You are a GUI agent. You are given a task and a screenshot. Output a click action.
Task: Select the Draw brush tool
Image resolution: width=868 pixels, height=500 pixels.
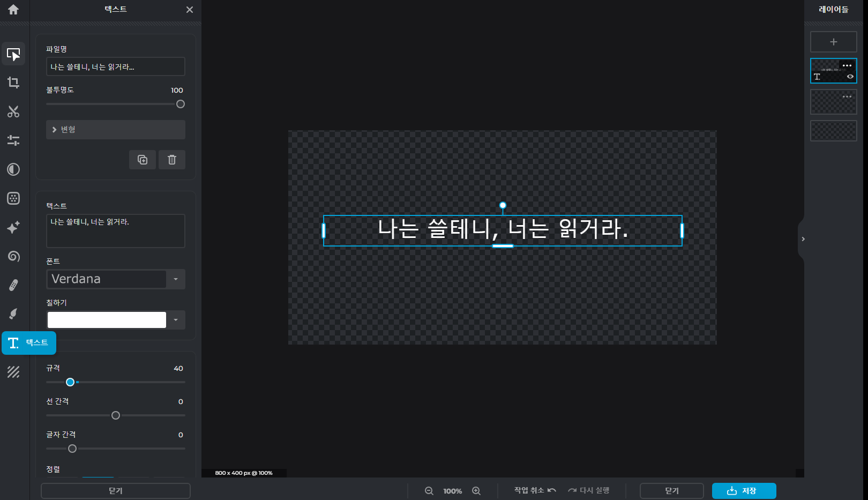[x=13, y=314]
